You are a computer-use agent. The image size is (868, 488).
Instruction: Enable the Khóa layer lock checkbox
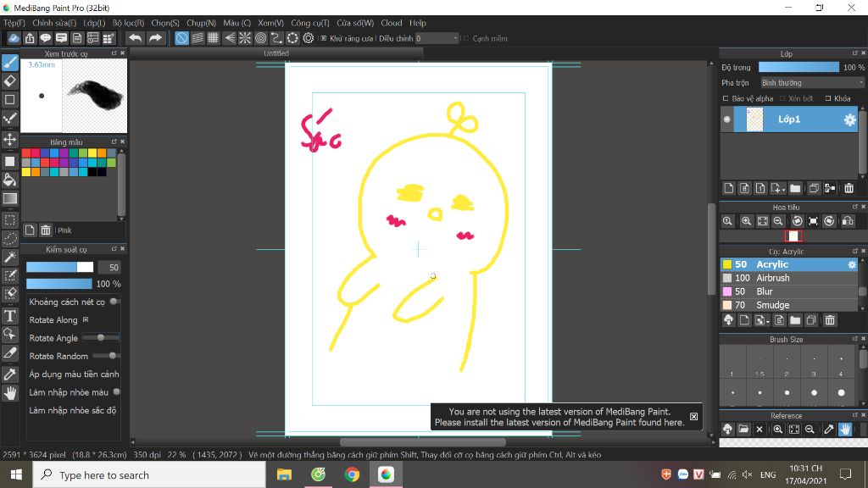(828, 98)
